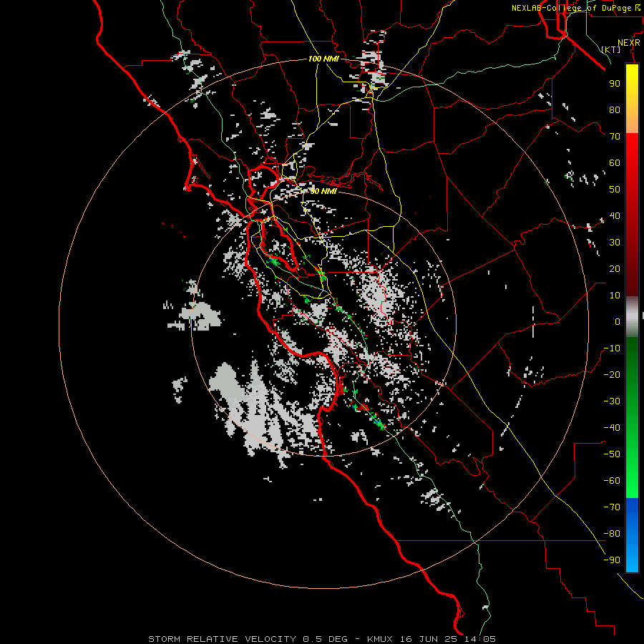Click the 0 value on velocity scale
The height and width of the screenshot is (644, 644).
[x=618, y=322]
